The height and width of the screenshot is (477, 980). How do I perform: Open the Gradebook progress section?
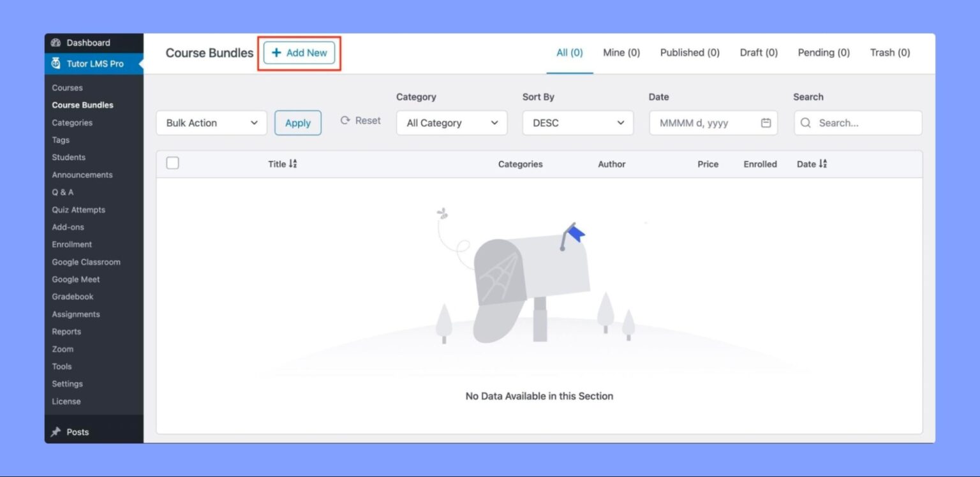(x=72, y=297)
